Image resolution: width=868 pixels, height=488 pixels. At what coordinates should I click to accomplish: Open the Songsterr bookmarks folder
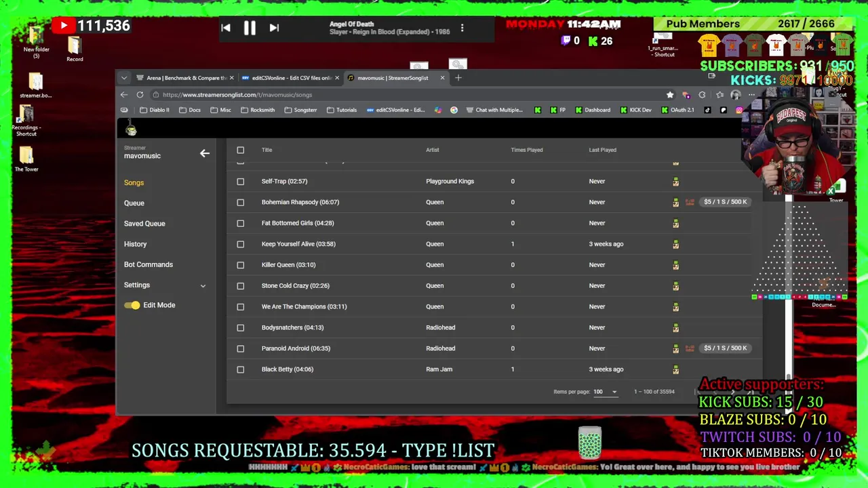pyautogui.click(x=300, y=110)
